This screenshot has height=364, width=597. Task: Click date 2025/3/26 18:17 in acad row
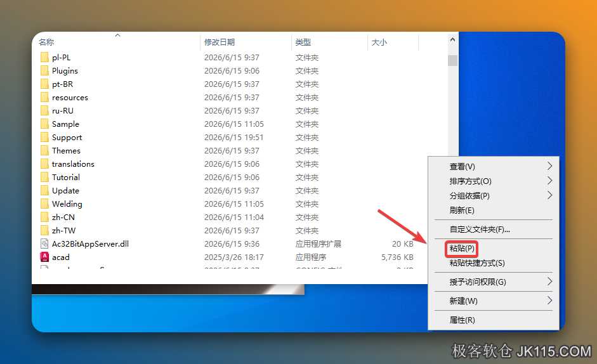233,257
